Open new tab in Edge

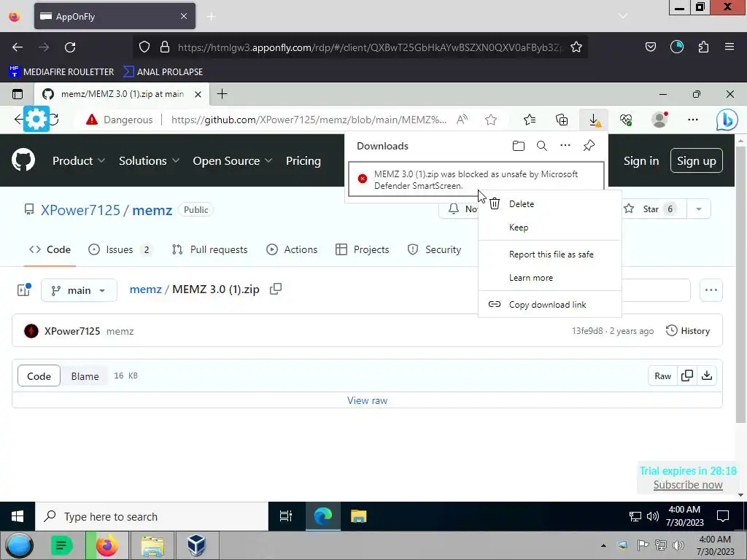pyautogui.click(x=222, y=94)
